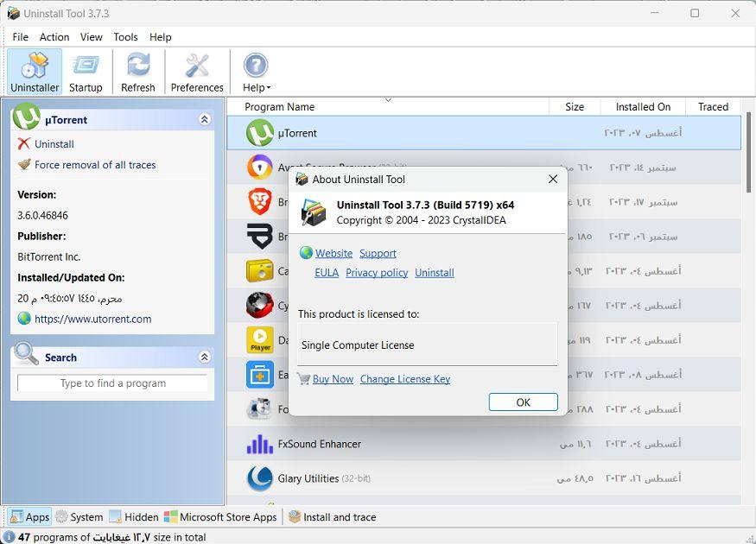Open the File menu
The height and width of the screenshot is (544, 756).
pos(20,37)
